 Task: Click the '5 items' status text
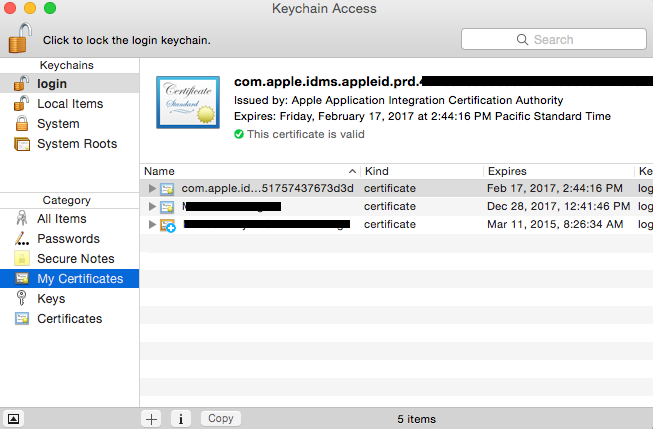416,419
